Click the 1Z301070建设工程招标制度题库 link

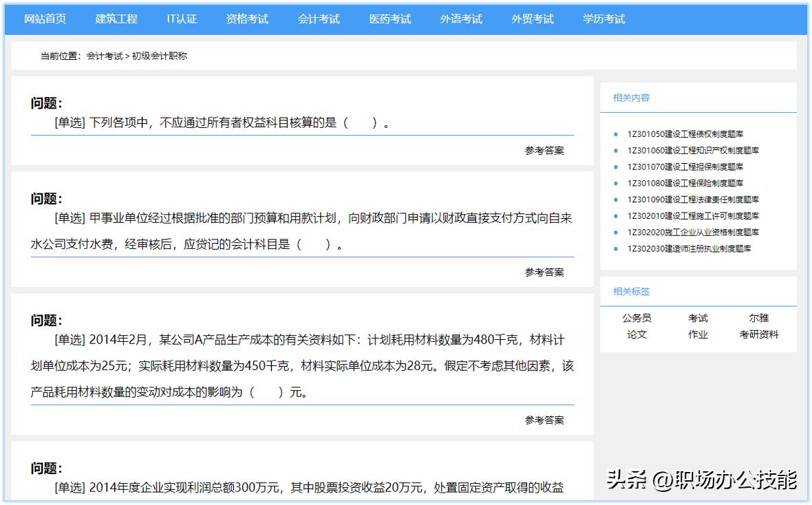pyautogui.click(x=684, y=166)
